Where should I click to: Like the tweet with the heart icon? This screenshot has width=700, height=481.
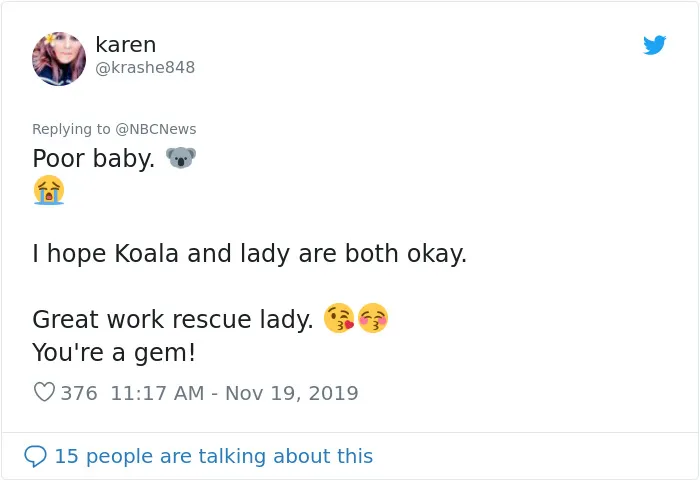point(44,393)
